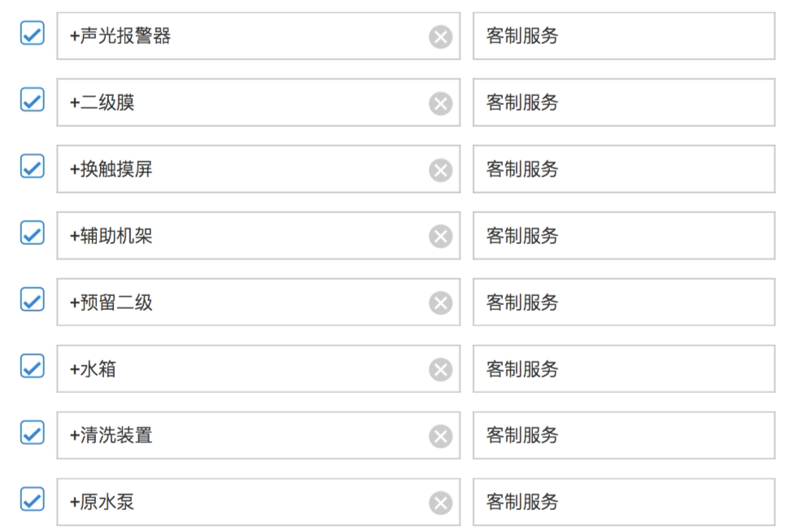Screen dimensions: 799x532
Task: Toggle the +二级膜 row checkbox
Action: [31, 100]
